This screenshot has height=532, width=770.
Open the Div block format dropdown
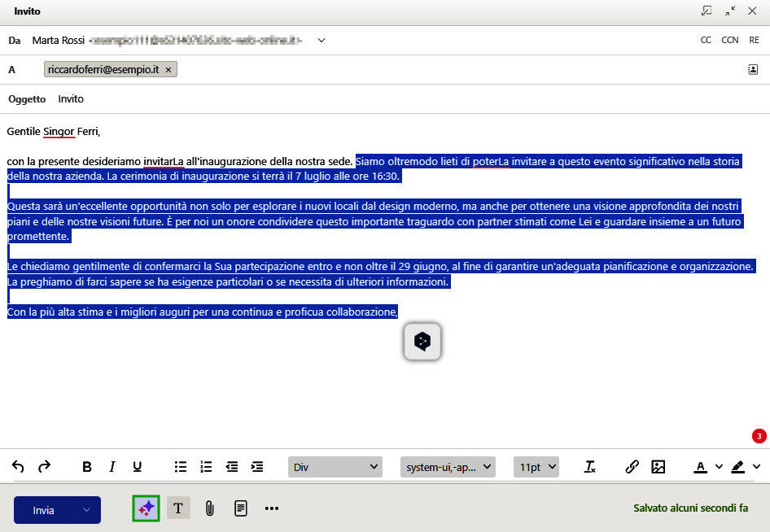335,467
